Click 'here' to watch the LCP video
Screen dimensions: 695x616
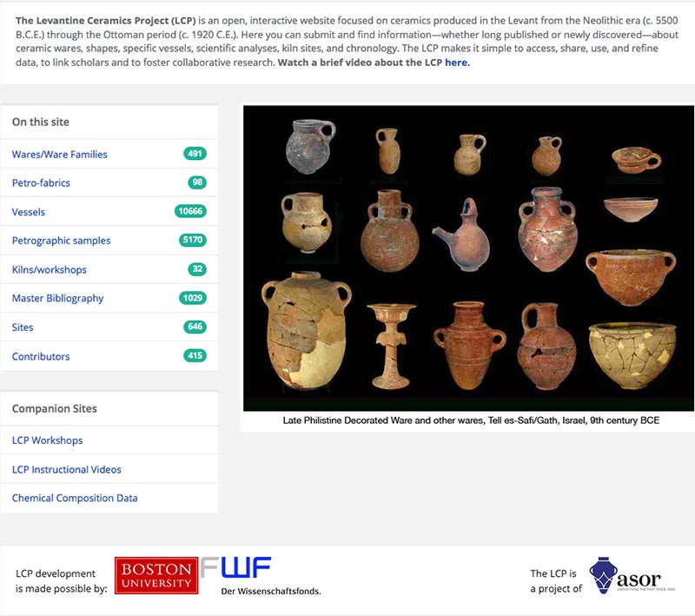[x=456, y=63]
